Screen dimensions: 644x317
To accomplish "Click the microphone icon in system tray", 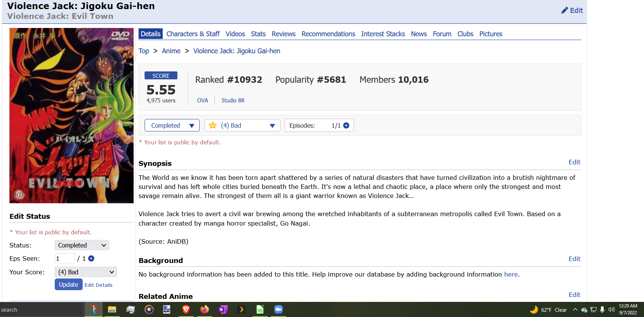I will [x=602, y=310].
